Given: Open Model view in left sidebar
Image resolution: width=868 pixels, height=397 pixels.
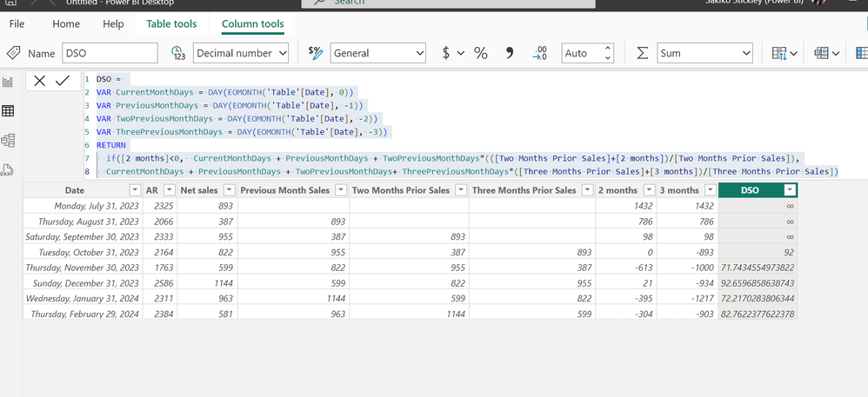Looking at the screenshot, I should pyautogui.click(x=8, y=141).
